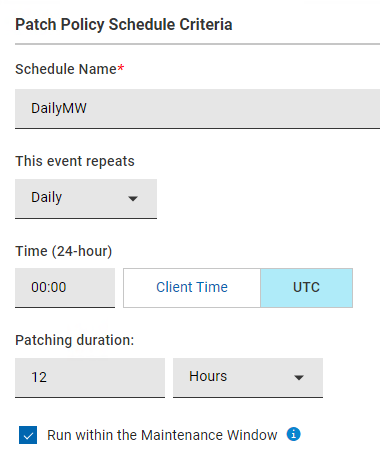Click the Patching duration label
This screenshot has height=473, width=380.
75,340
